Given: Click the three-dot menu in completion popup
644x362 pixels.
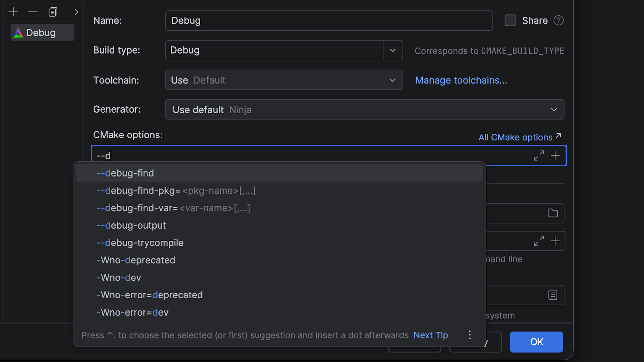Looking at the screenshot, I should 470,335.
